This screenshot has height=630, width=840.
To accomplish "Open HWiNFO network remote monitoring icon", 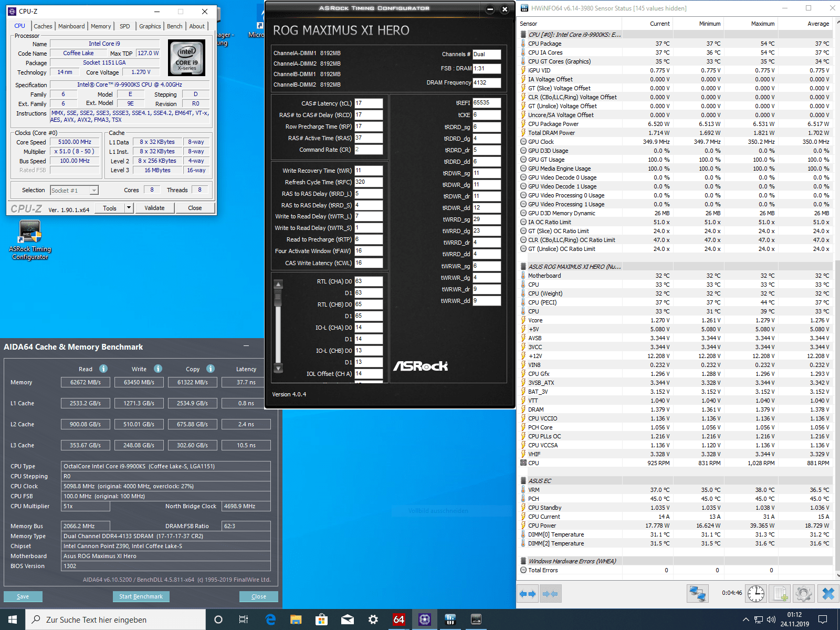I will coord(697,594).
